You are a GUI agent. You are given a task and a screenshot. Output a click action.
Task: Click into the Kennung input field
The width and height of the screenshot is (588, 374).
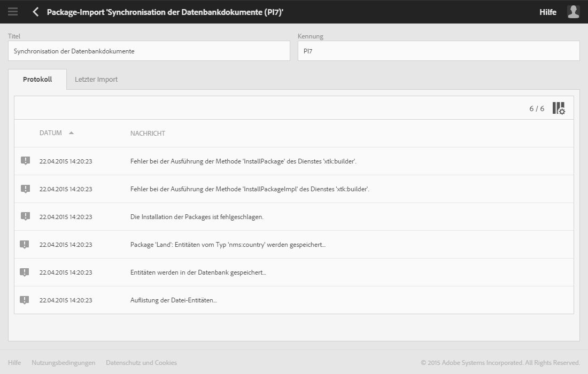point(438,51)
